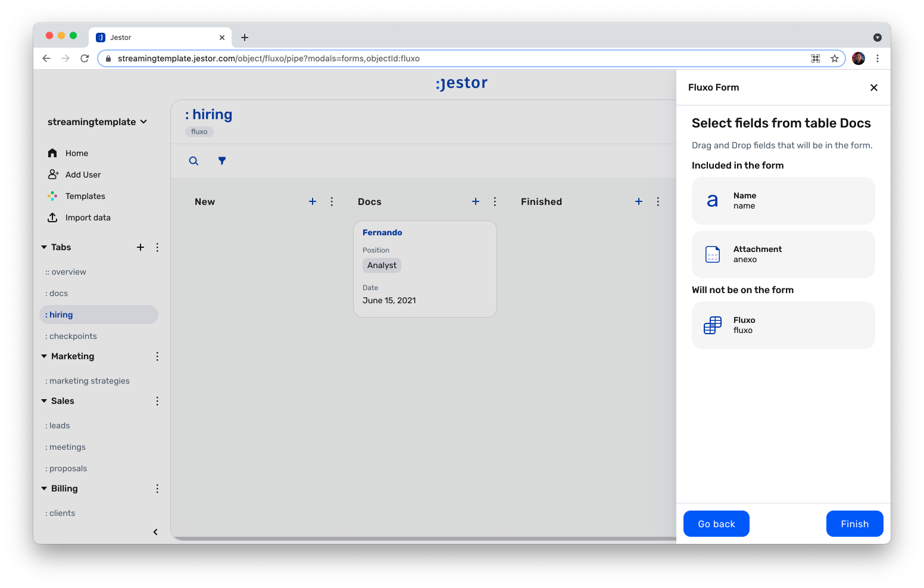Image resolution: width=924 pixels, height=588 pixels.
Task: Bookmark this page with star icon
Action: point(835,58)
